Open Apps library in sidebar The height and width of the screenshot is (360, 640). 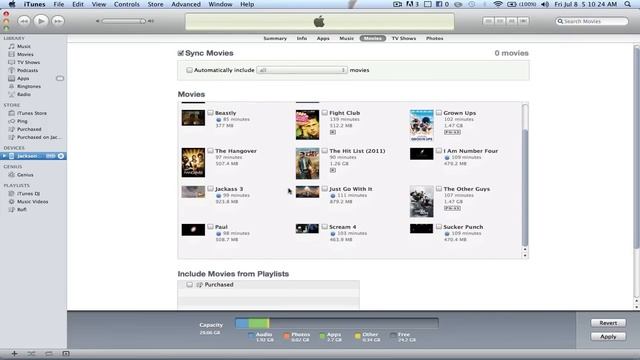[x=23, y=78]
